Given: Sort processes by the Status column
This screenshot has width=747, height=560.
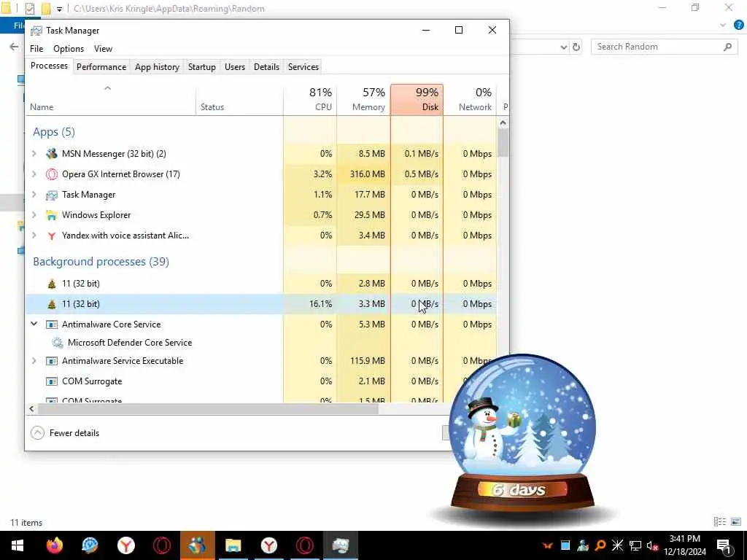Looking at the screenshot, I should point(239,100).
